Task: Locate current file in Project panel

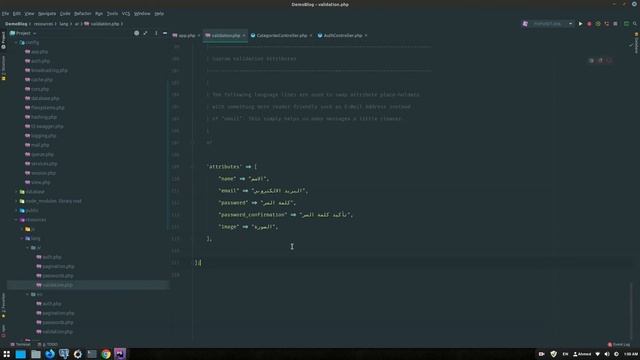Action: coord(136,33)
